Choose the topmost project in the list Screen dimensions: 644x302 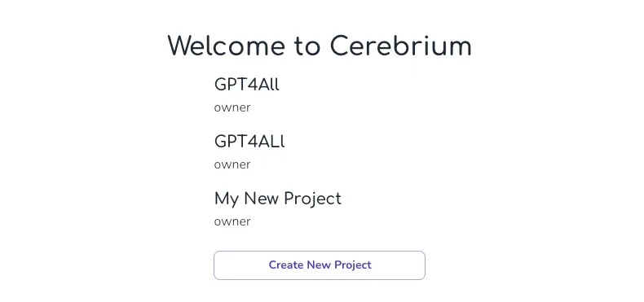(247, 85)
